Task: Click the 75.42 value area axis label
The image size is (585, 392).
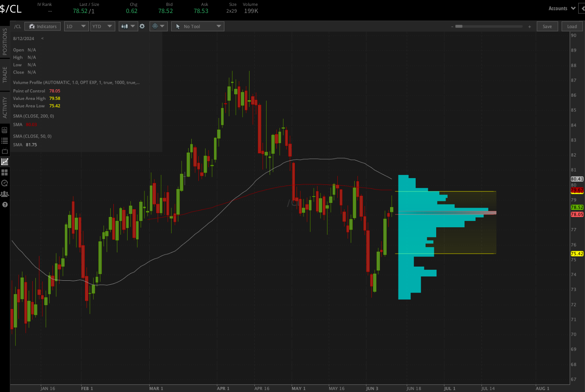Action: [x=577, y=254]
